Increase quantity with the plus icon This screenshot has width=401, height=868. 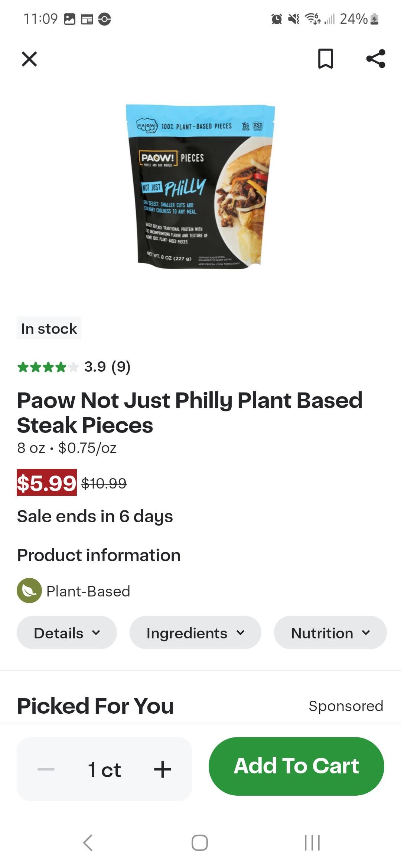(163, 769)
